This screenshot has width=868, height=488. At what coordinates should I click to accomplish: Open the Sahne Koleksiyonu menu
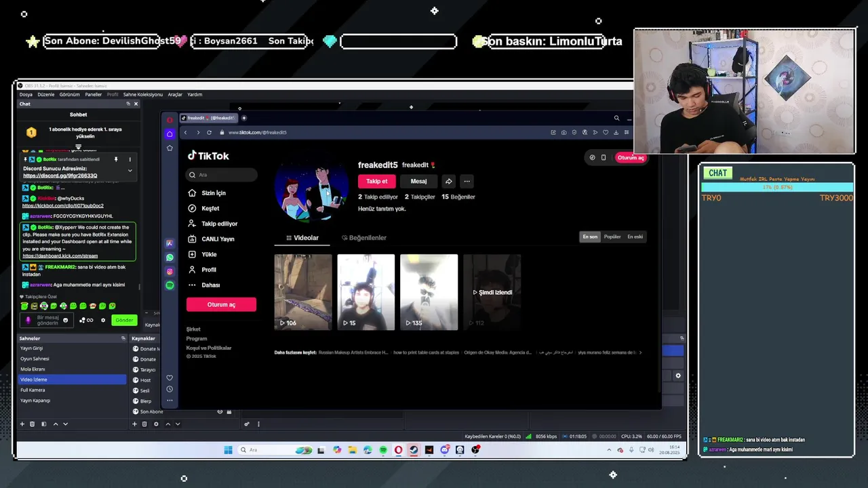(142, 94)
